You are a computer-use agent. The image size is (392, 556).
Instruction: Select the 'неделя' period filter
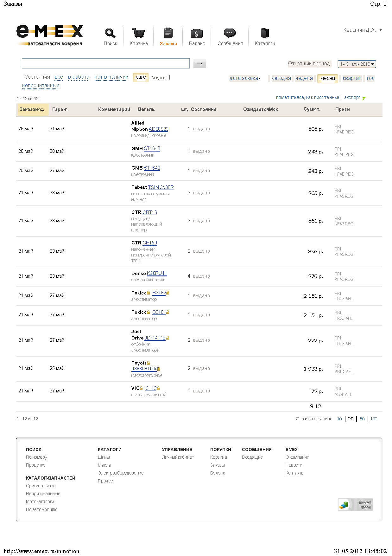[304, 78]
